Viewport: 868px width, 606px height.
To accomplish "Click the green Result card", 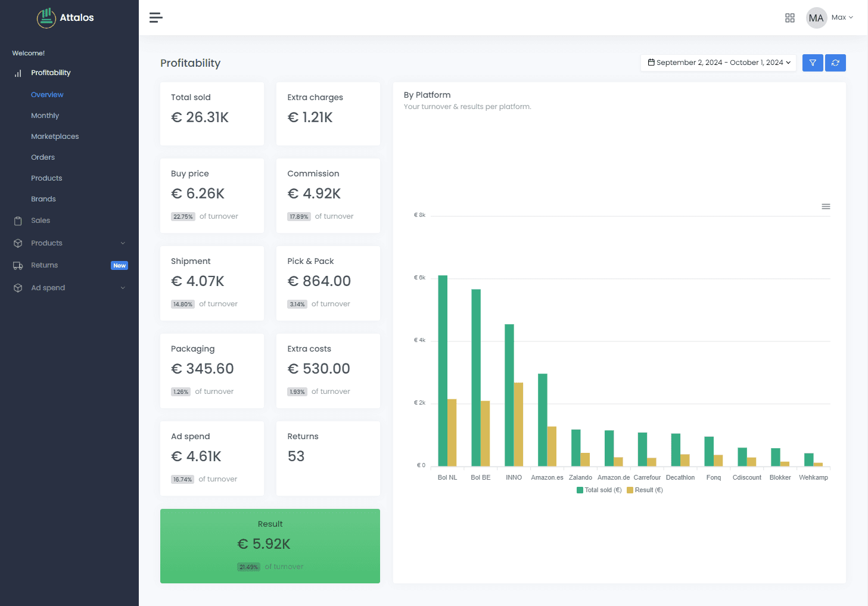I will 270,546.
